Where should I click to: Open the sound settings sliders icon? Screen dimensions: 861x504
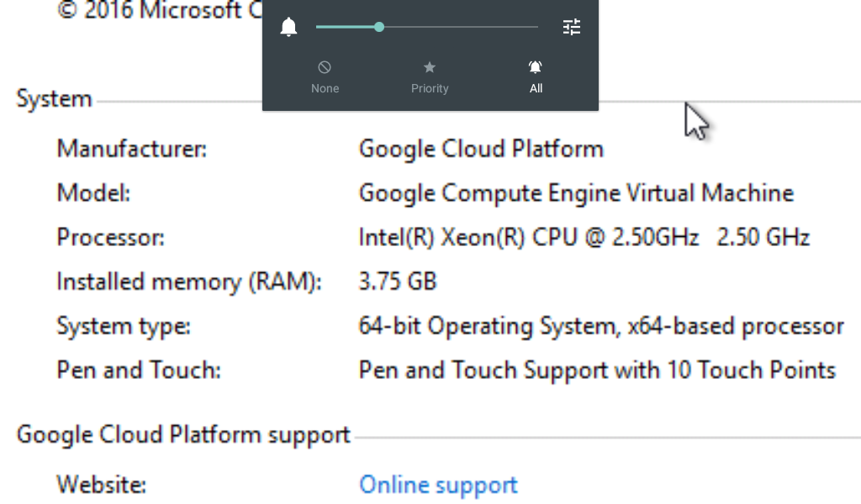[x=572, y=28]
